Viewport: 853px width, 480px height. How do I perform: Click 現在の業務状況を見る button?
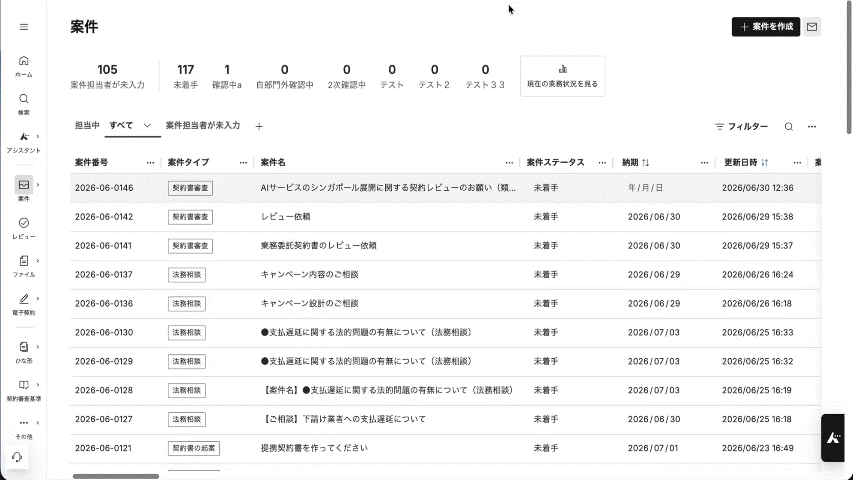coord(563,76)
